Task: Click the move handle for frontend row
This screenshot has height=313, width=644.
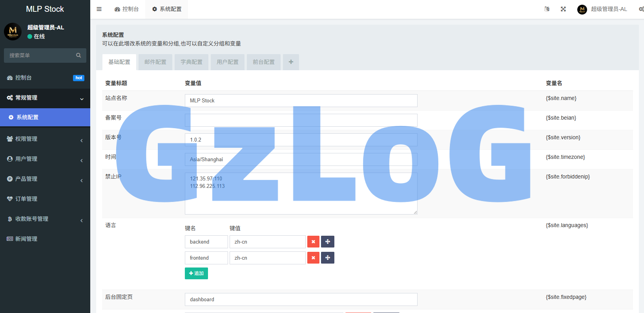Action: click(328, 258)
